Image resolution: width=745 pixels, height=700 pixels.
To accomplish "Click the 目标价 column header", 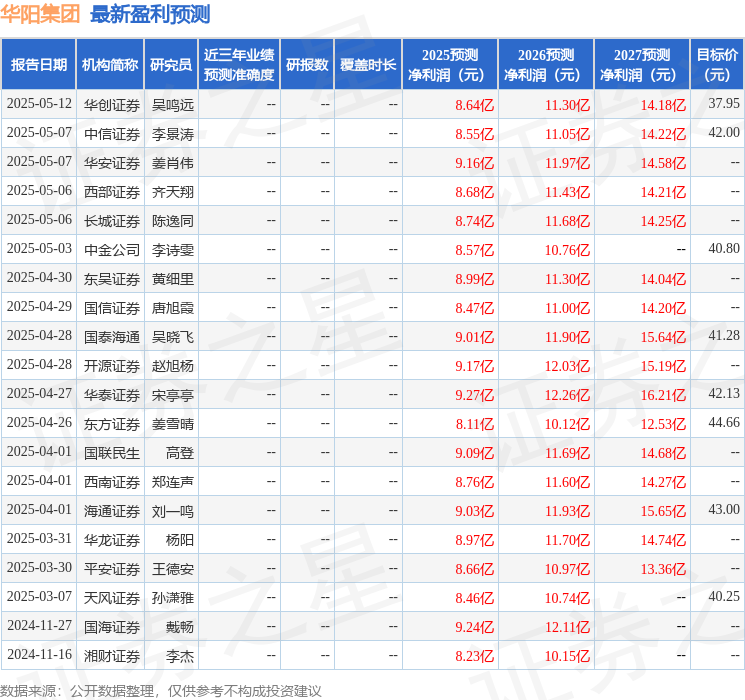I will 717,65.
